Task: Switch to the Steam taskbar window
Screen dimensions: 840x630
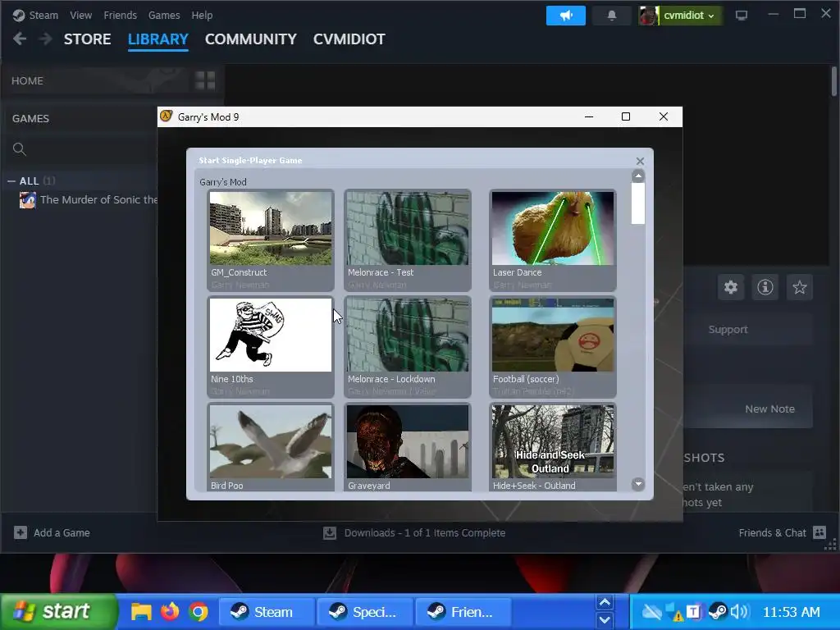Action: coord(267,612)
